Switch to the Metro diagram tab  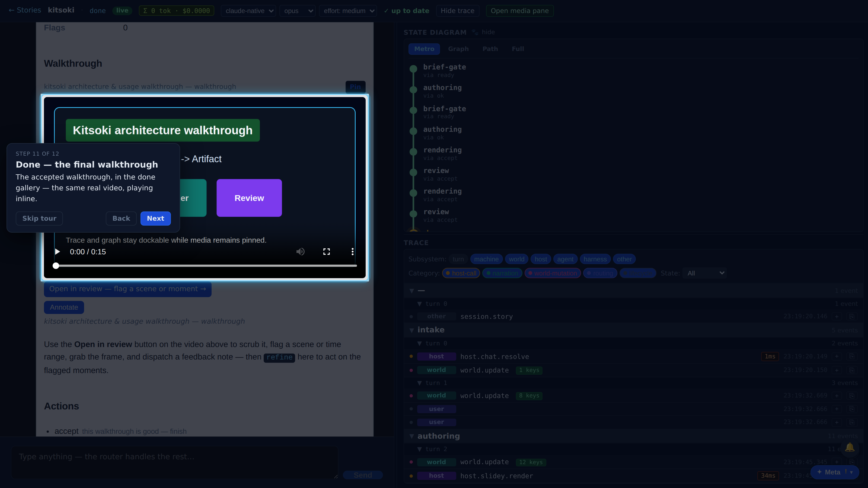click(x=424, y=49)
